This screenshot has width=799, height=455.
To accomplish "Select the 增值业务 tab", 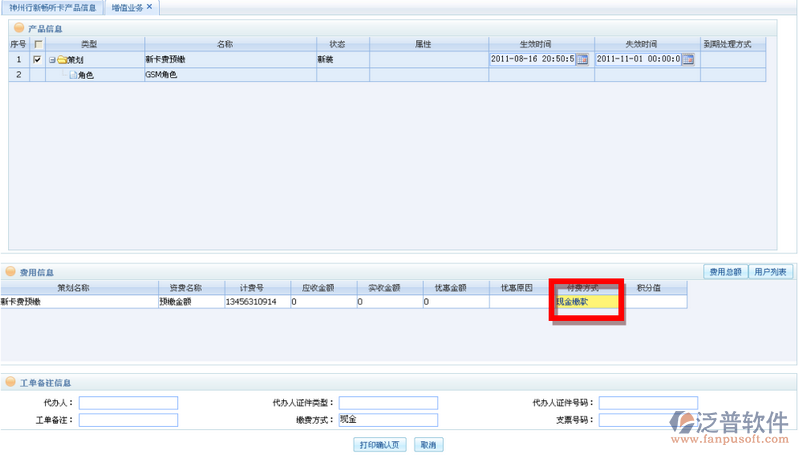I will click(x=126, y=7).
